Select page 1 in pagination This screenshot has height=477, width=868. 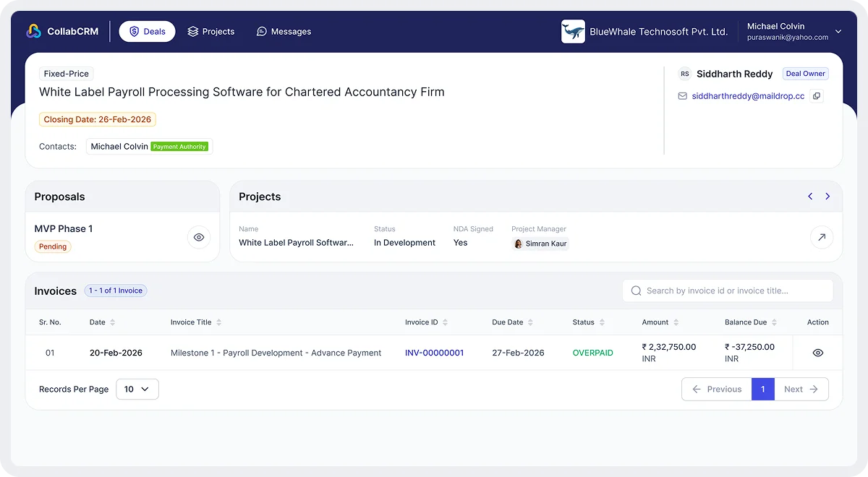click(x=763, y=389)
